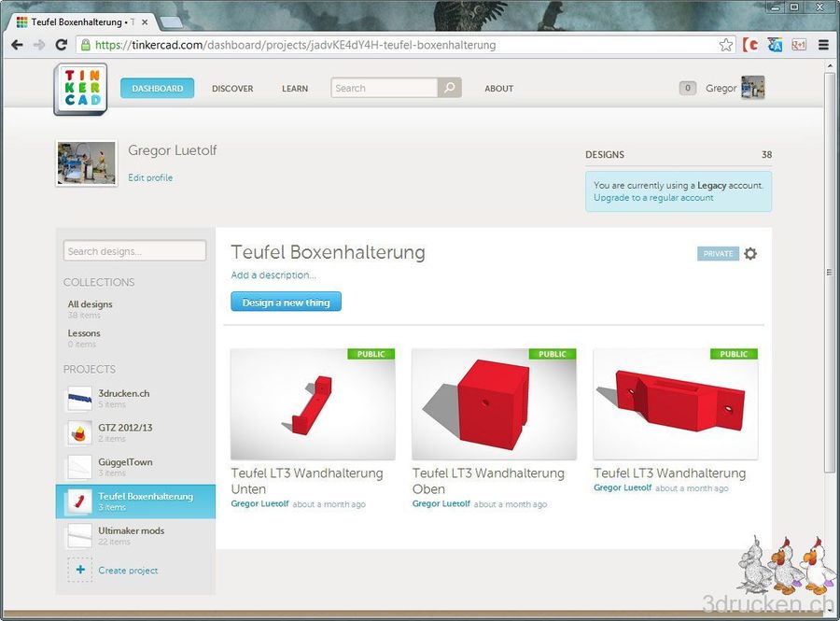Image resolution: width=840 pixels, height=621 pixels.
Task: Open the GTZ 2012/13 project
Action: (x=135, y=433)
